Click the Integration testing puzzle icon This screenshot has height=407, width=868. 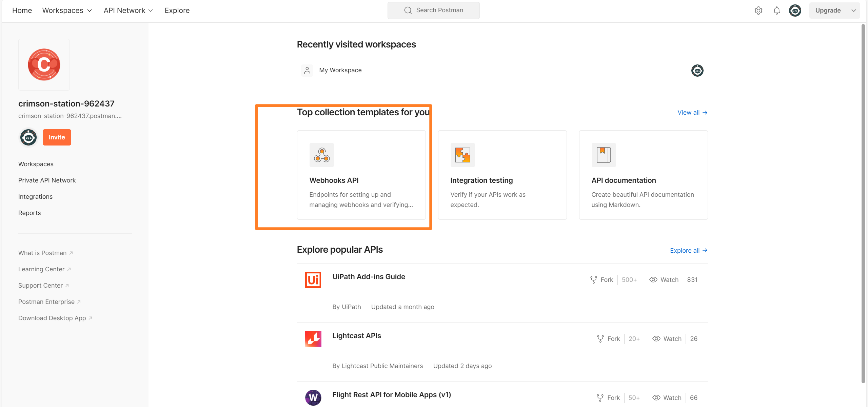point(462,155)
